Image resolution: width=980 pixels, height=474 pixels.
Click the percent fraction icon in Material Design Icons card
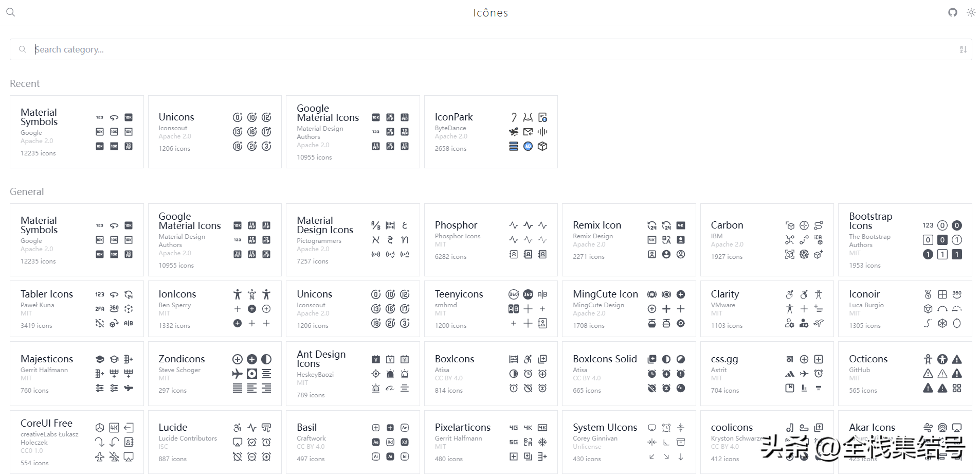coord(376,225)
